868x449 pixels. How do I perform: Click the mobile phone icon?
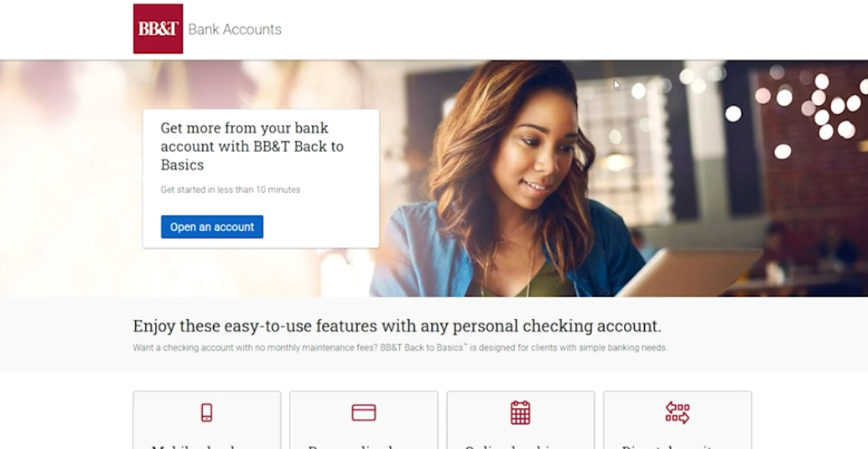[x=206, y=412]
